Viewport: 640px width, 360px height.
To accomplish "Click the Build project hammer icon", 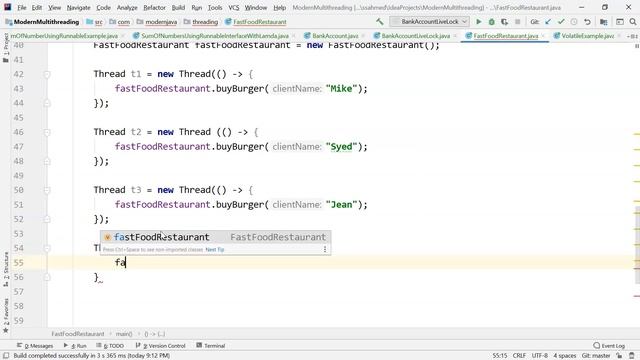I will pos(380,22).
